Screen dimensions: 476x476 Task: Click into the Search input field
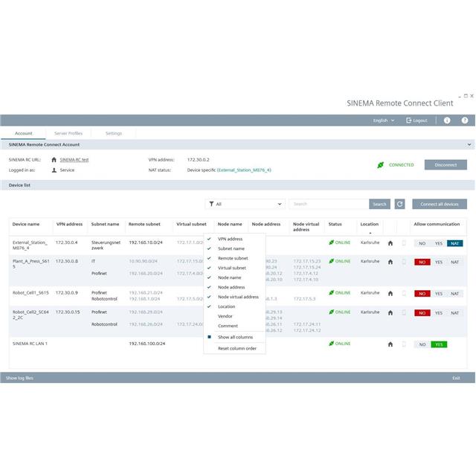click(327, 204)
